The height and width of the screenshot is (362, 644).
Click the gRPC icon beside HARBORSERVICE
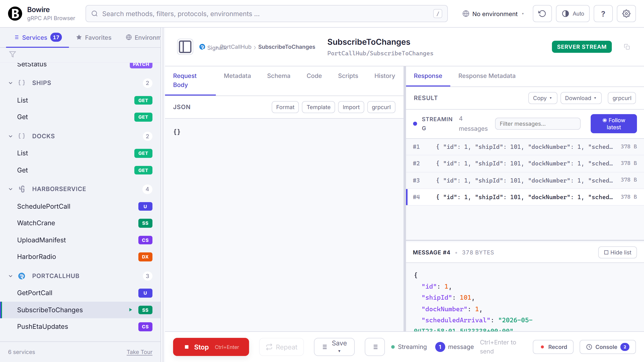click(22, 189)
